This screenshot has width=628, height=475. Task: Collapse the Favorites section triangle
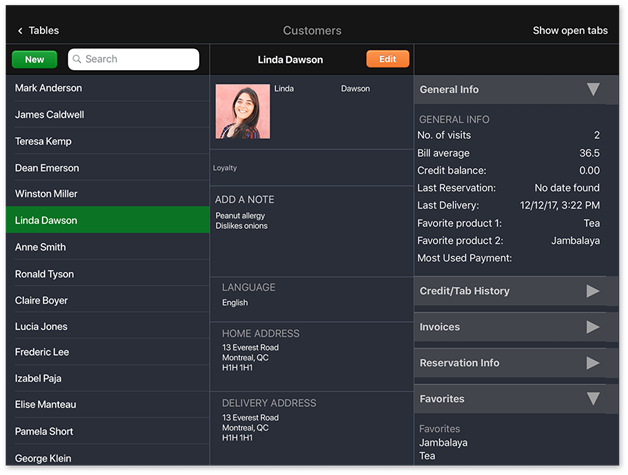(x=593, y=399)
